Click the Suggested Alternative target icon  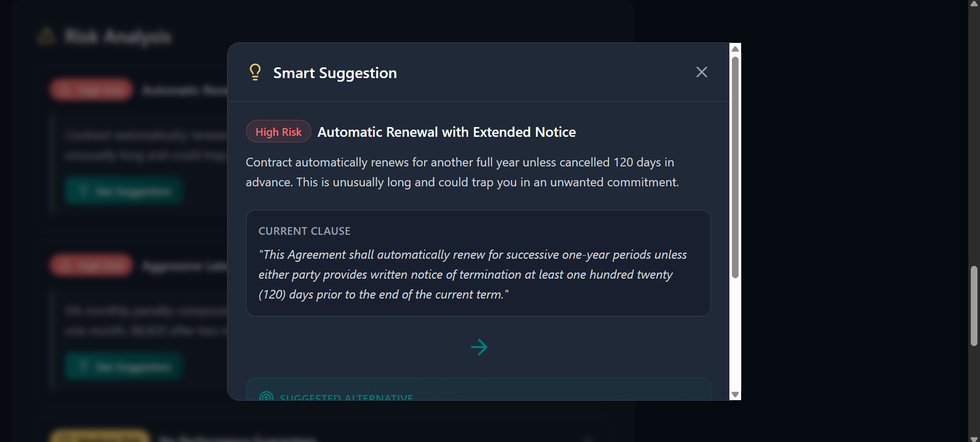coord(266,396)
